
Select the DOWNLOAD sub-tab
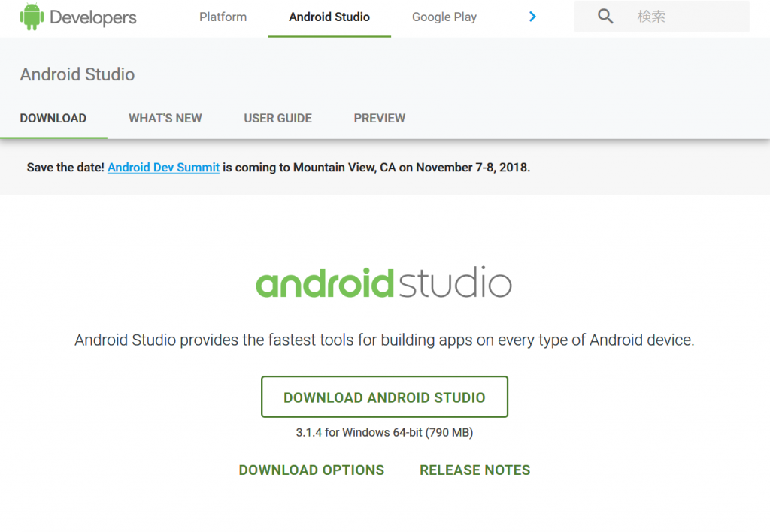coord(53,118)
